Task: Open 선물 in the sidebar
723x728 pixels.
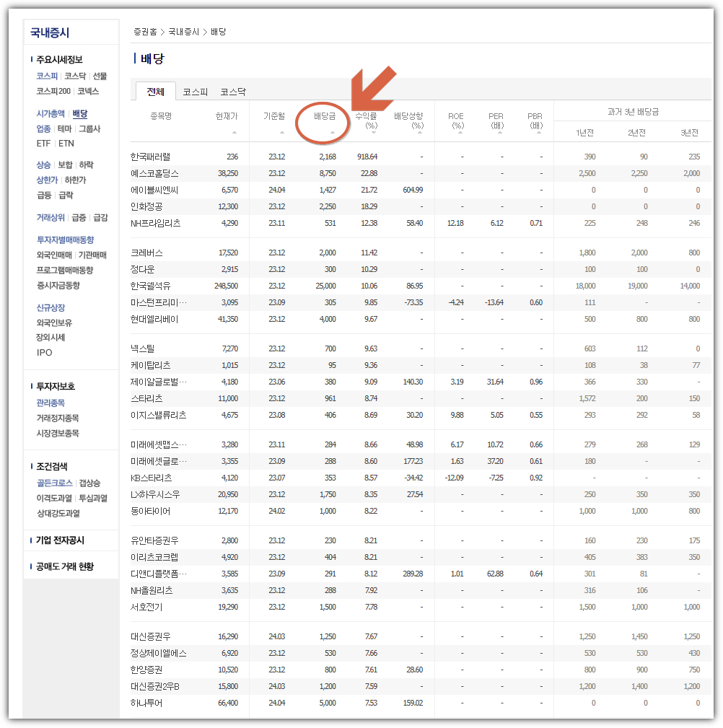Action: (x=100, y=76)
